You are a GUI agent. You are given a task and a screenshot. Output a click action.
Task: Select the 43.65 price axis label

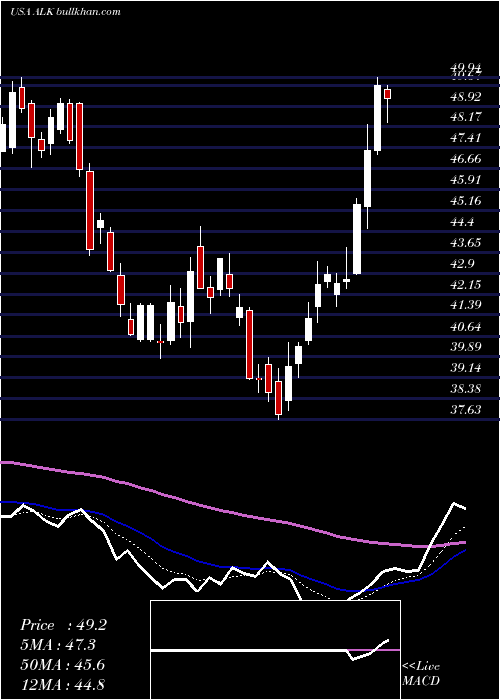click(x=466, y=243)
